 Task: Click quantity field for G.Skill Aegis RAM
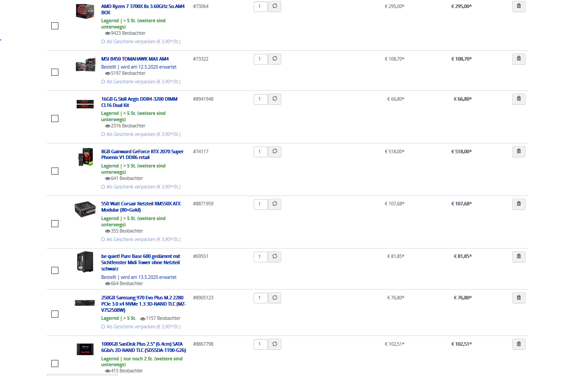[261, 99]
